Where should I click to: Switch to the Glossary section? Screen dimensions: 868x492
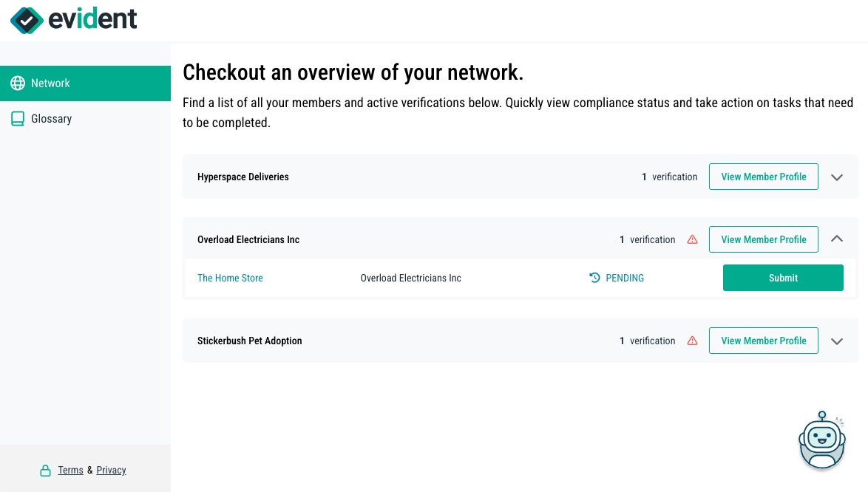click(x=51, y=118)
